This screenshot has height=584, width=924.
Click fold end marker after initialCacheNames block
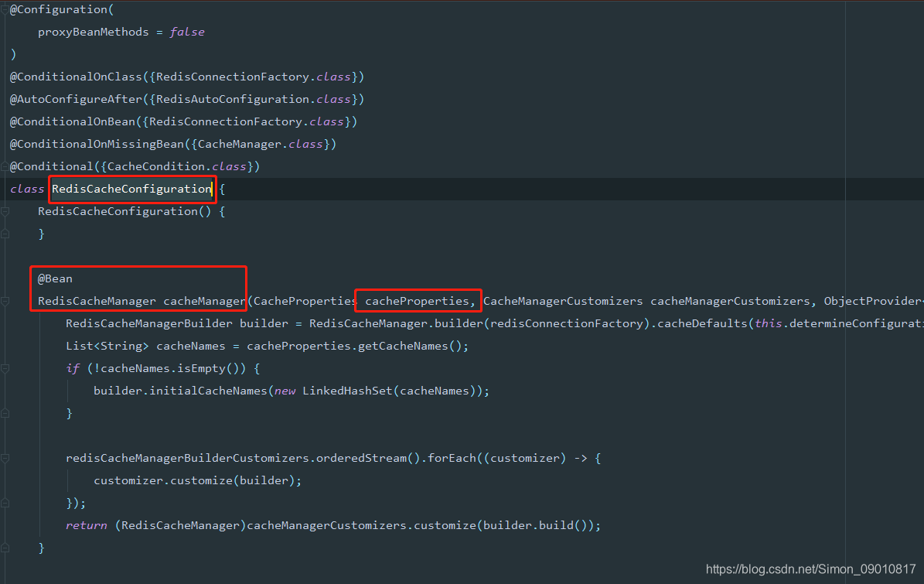pyautogui.click(x=5, y=413)
